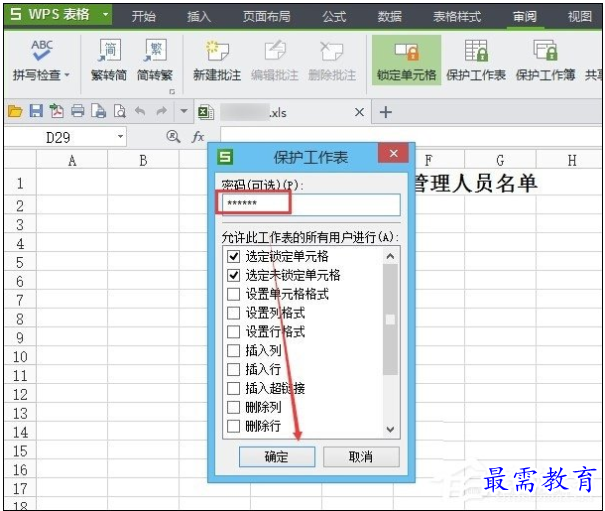
Task: Click the 编辑批注 edit comment icon
Action: point(275,51)
